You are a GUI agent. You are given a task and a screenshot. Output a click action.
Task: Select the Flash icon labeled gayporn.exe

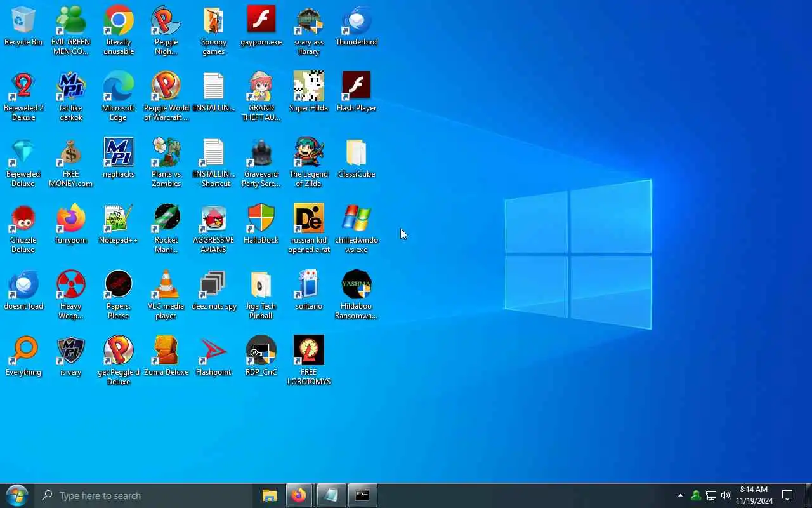261,27
